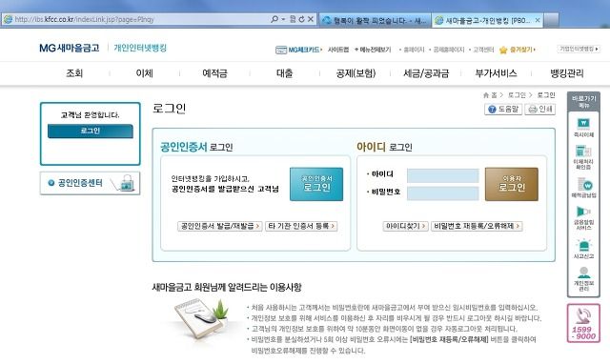Open the 대출 menu
This screenshot has width=610, height=364.
pyautogui.click(x=284, y=73)
